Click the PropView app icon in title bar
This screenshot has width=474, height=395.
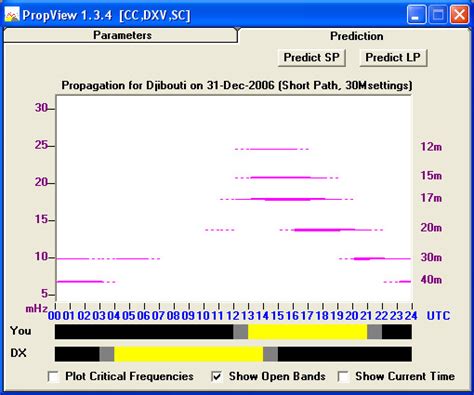tap(12, 15)
